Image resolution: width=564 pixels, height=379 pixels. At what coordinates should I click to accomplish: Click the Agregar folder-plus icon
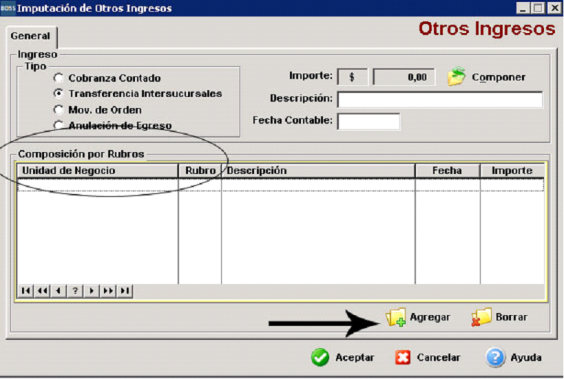(x=396, y=317)
